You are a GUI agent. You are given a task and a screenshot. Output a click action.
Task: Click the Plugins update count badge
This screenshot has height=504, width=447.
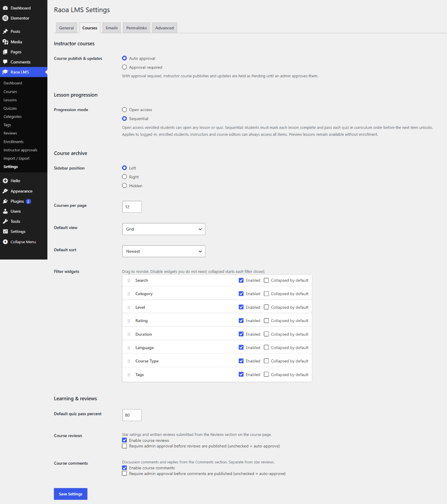[28, 202]
